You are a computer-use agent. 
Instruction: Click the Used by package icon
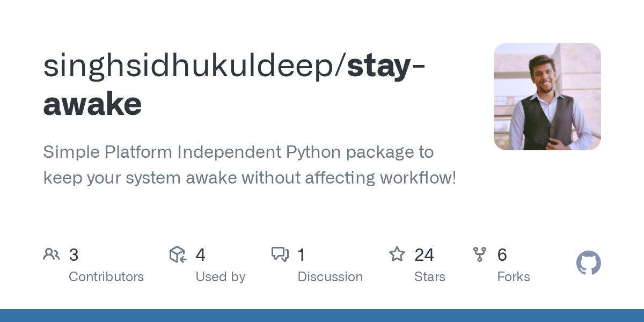178,254
